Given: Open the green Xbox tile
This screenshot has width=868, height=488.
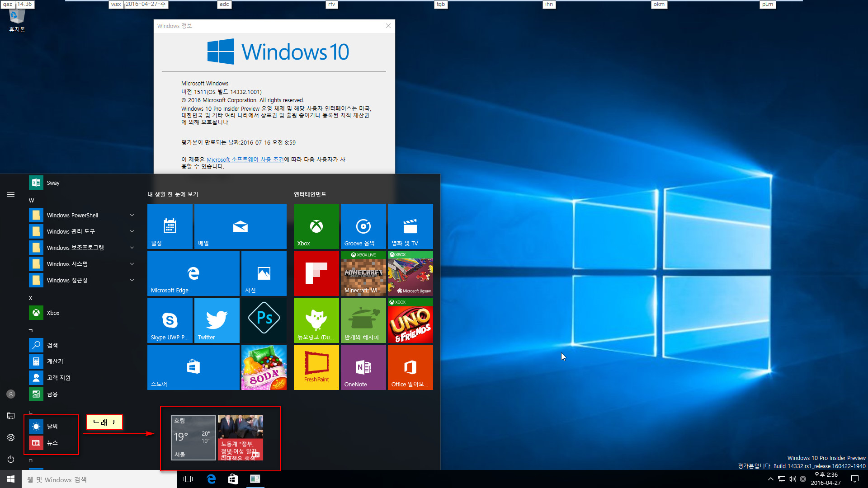Looking at the screenshot, I should coord(316,226).
